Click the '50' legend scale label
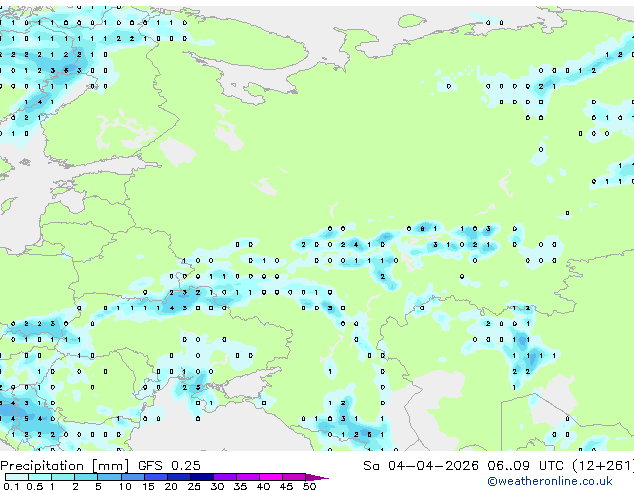 pyautogui.click(x=309, y=486)
